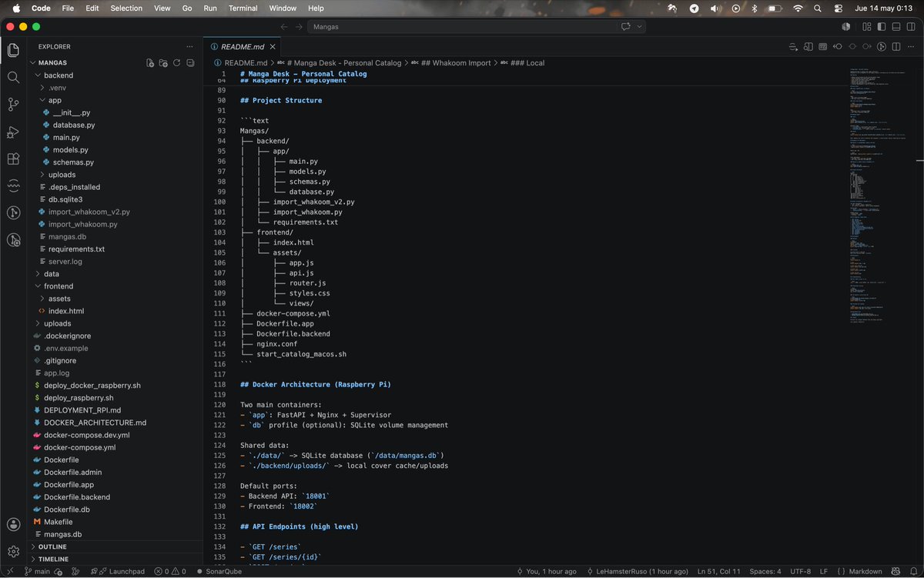
Task: Open the Explorer view in the activity bar
Action: coord(13,50)
